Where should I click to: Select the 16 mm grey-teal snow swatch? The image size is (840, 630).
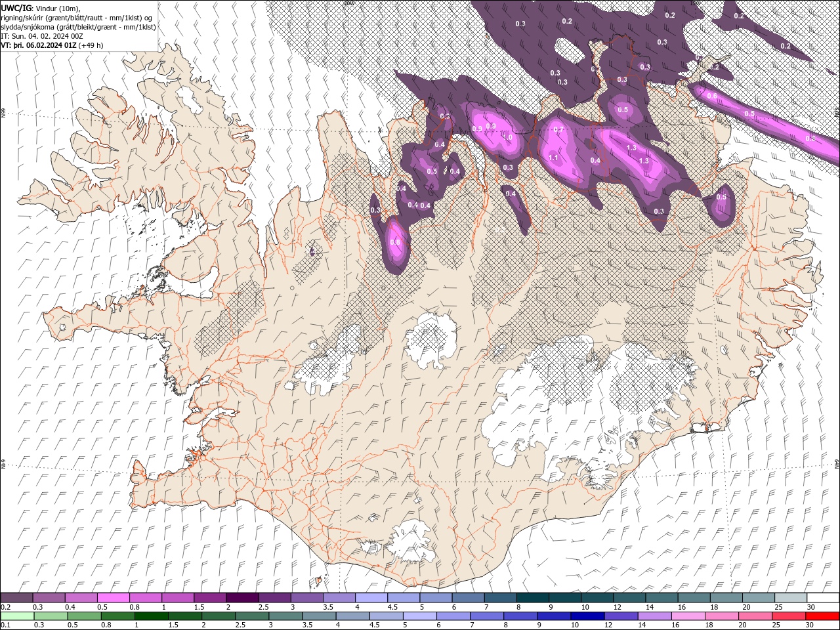coord(693,598)
